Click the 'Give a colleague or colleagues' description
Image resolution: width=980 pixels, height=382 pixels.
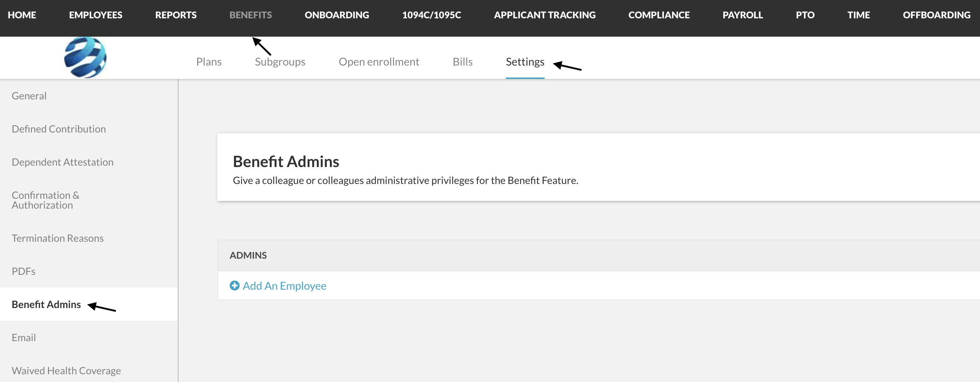pyautogui.click(x=405, y=180)
